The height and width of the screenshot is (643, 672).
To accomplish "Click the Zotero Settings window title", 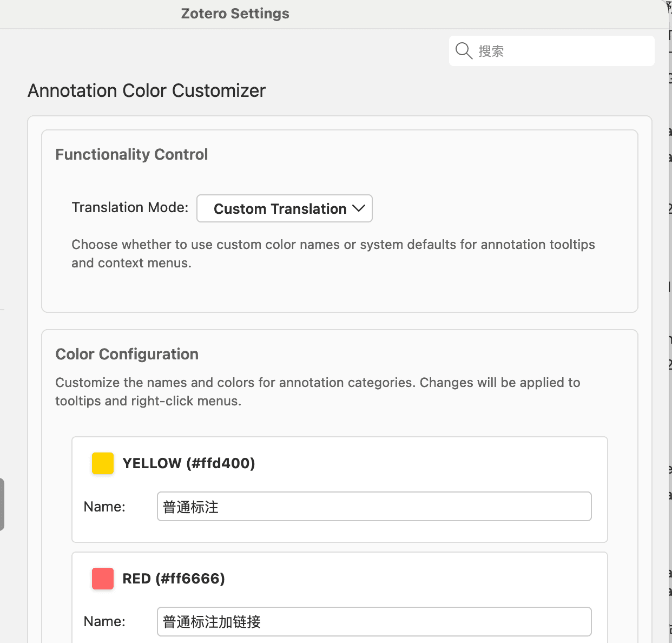I will point(235,14).
